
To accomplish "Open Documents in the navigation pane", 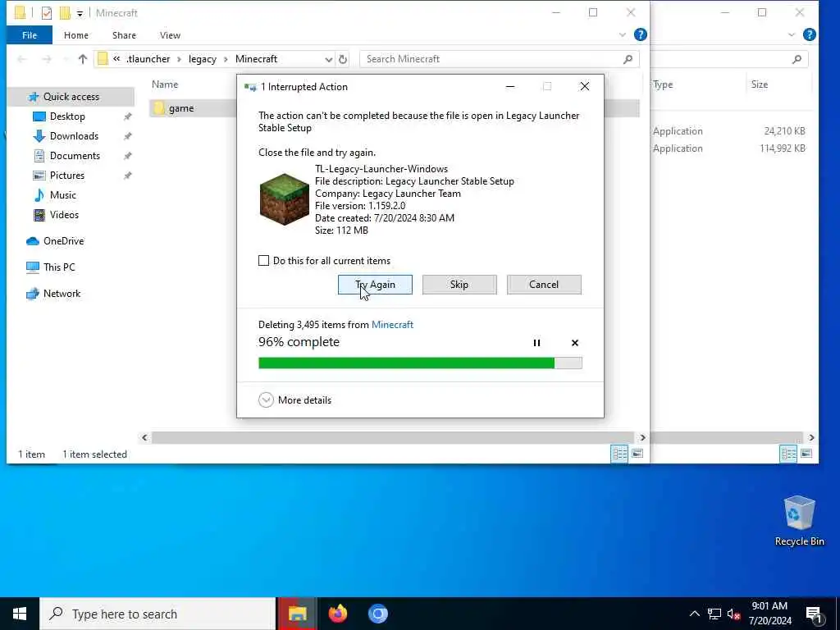I will pos(75,156).
